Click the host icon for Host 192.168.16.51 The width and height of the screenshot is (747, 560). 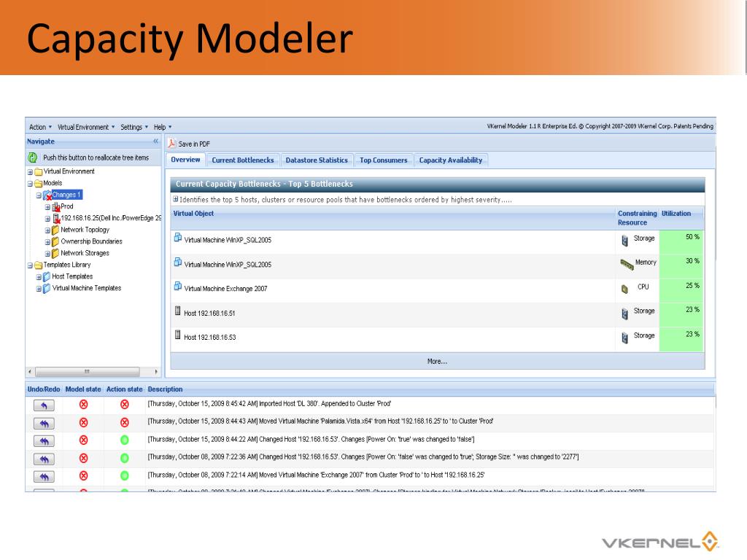coord(178,311)
